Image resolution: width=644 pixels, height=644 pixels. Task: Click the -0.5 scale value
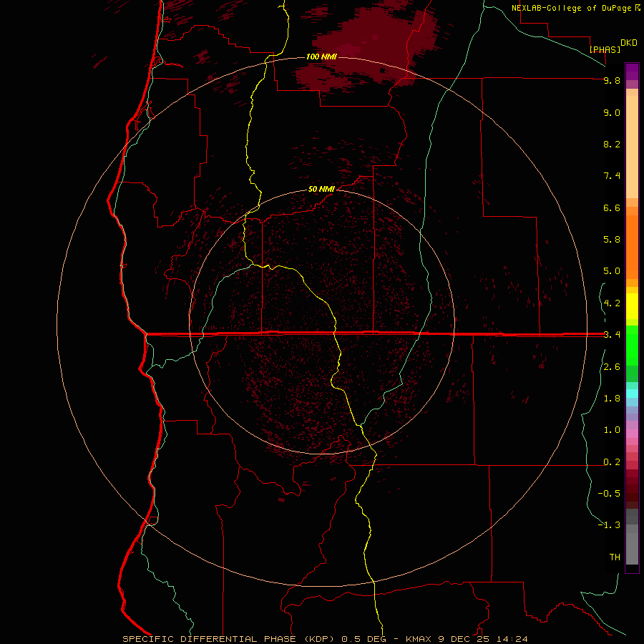coord(609,494)
